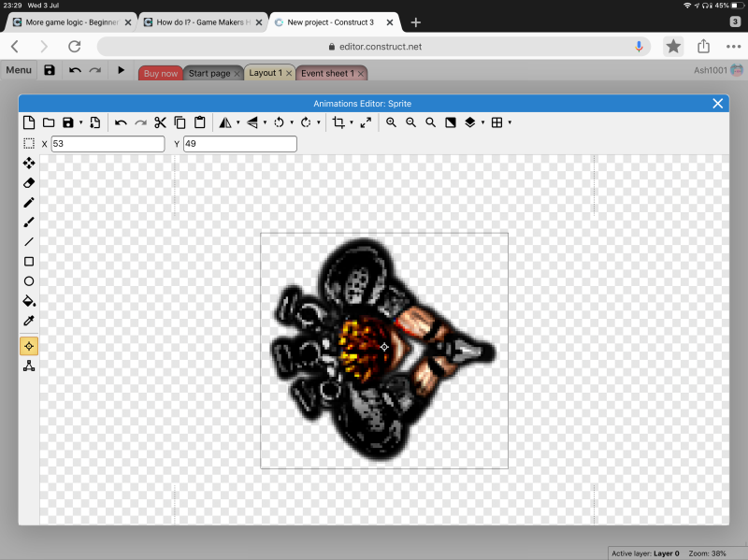748x560 pixels.
Task: Cut selection with scissors icon
Action: [x=160, y=122]
